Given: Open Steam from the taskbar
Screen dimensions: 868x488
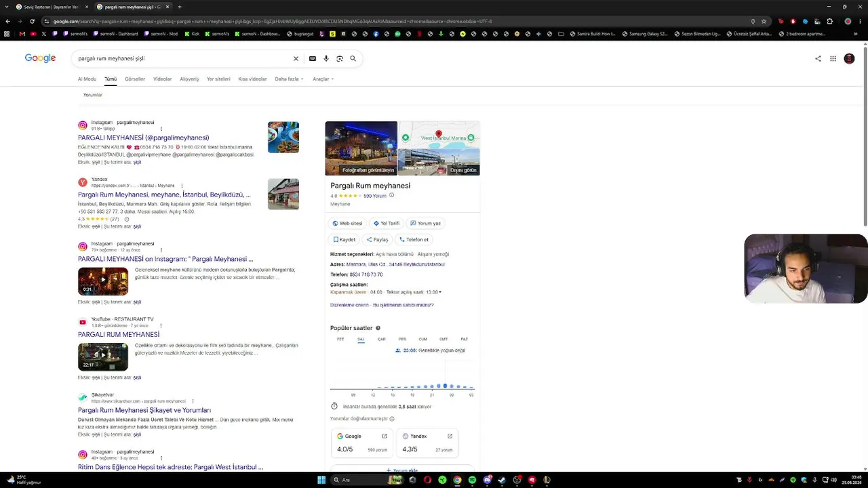Looking at the screenshot, I should click(x=502, y=480).
